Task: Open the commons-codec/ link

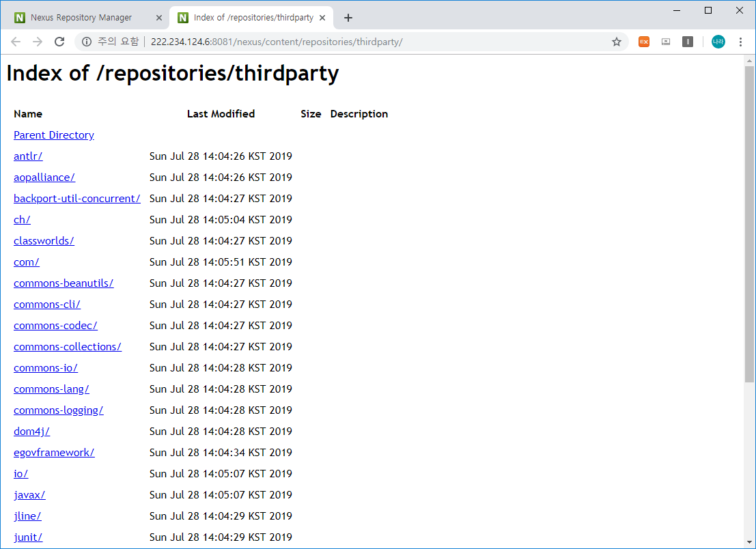Action: coord(55,326)
